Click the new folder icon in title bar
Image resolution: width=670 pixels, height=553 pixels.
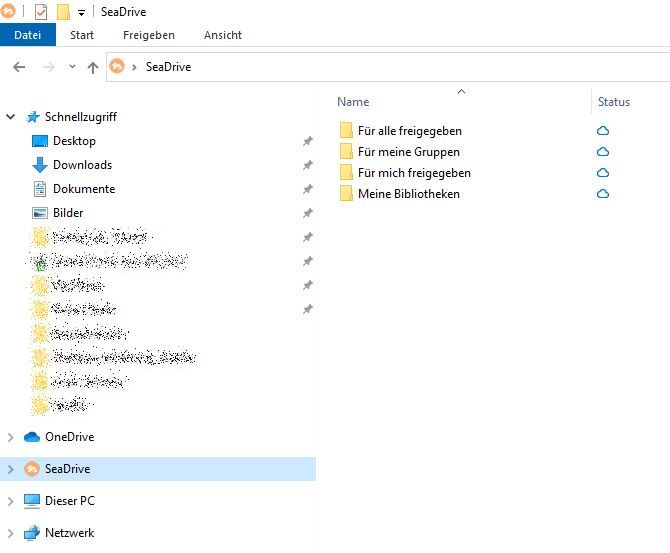pos(63,12)
